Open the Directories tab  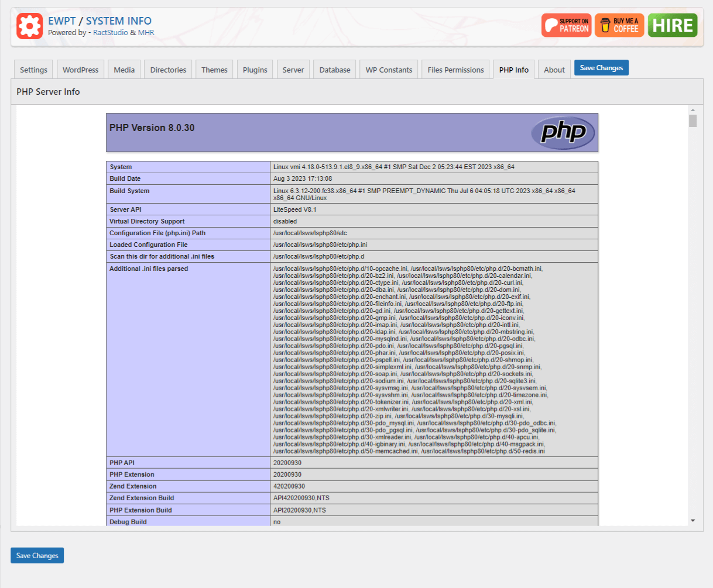click(x=168, y=70)
